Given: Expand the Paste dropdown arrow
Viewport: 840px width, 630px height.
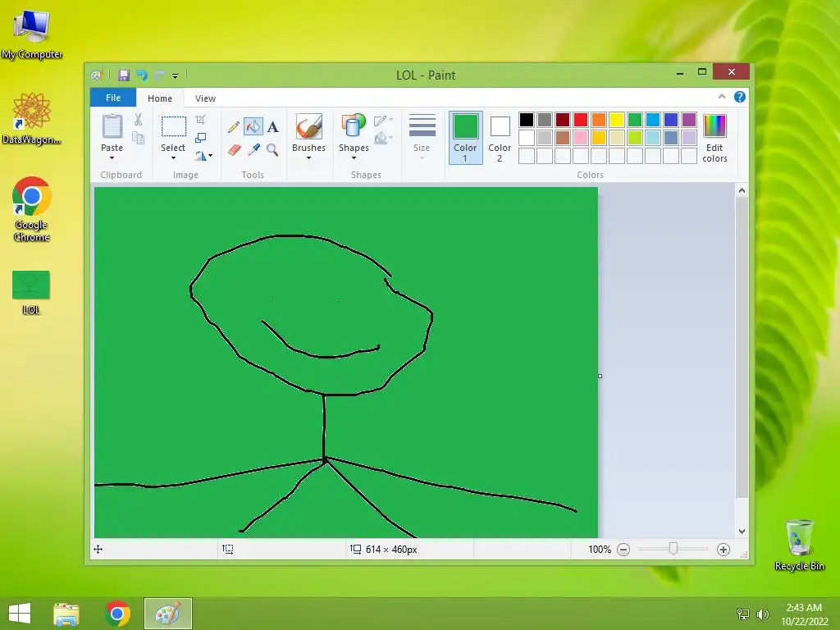Looking at the screenshot, I should point(112,158).
